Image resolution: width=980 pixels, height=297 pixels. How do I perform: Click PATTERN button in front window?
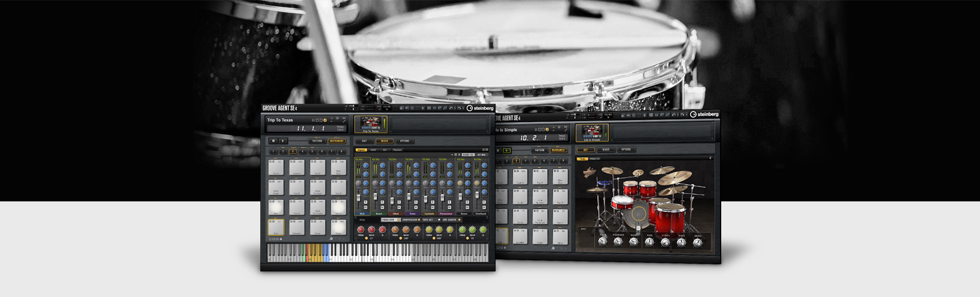[317, 141]
